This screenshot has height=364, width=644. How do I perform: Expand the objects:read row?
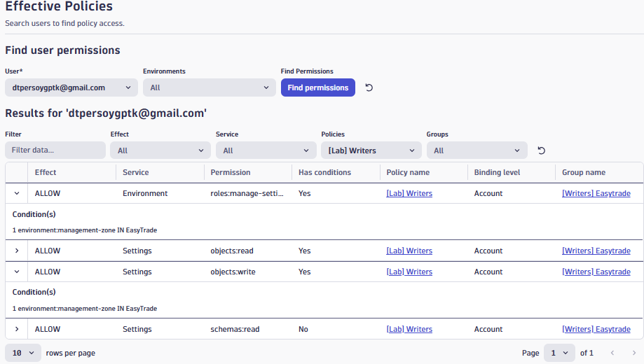(x=16, y=251)
